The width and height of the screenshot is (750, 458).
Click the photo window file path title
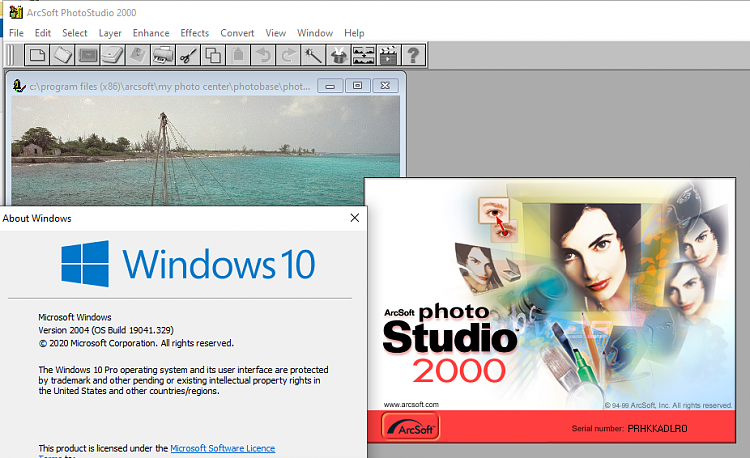click(x=170, y=87)
